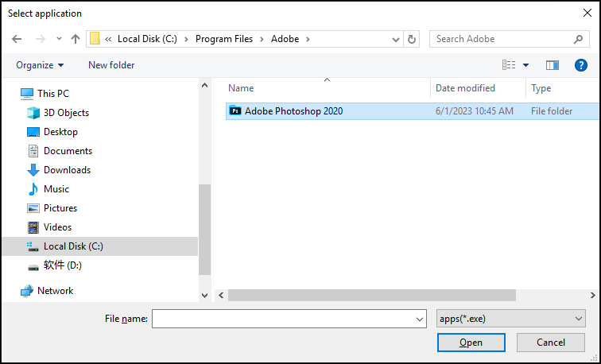Select the 软件 (D:) drive
The width and height of the screenshot is (601, 364).
click(x=62, y=265)
